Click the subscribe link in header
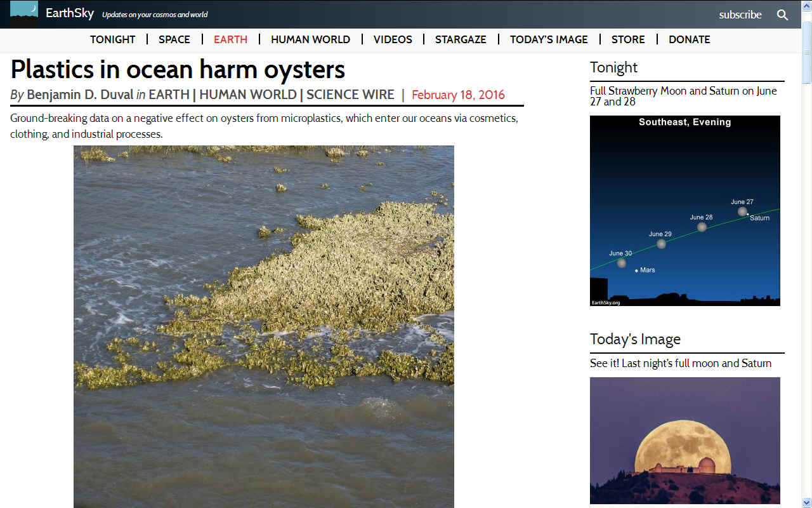This screenshot has width=812, height=508. click(x=740, y=15)
